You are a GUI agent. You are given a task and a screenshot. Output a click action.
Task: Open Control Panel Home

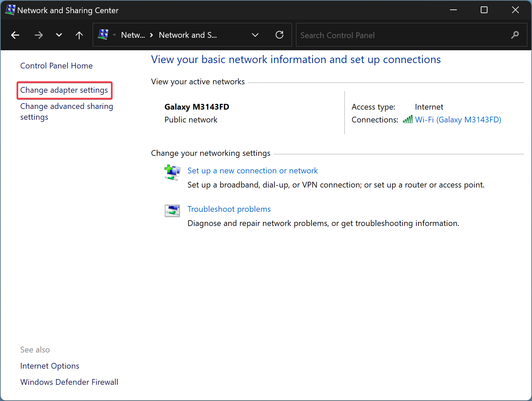56,66
